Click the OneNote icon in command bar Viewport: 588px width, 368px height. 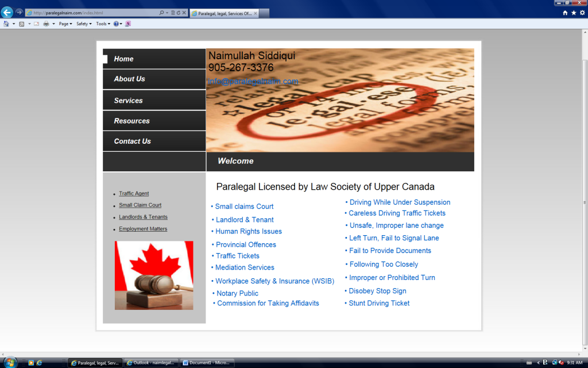pos(128,24)
